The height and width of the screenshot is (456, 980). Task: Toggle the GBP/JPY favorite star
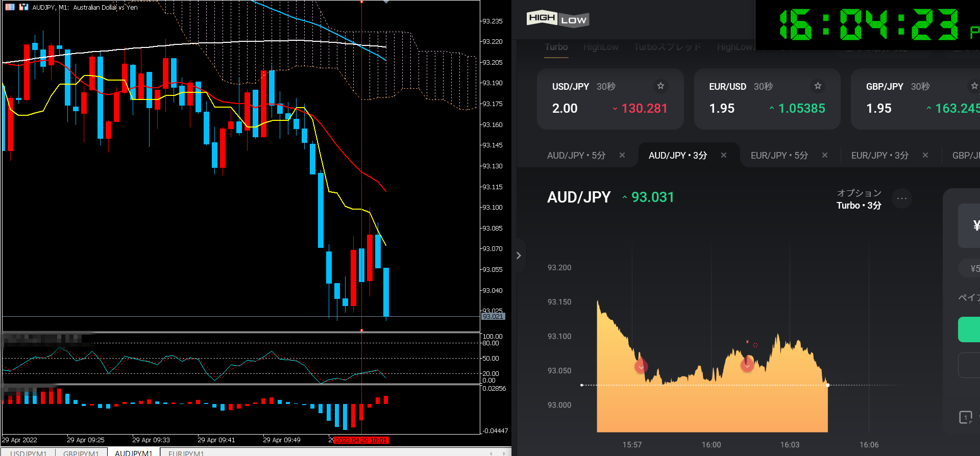[974, 86]
